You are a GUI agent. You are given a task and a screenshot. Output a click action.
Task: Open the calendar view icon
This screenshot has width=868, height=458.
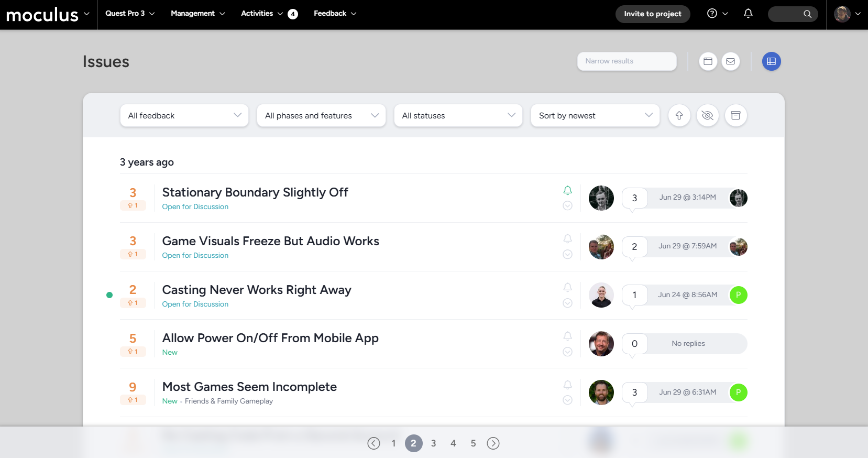[x=708, y=61]
